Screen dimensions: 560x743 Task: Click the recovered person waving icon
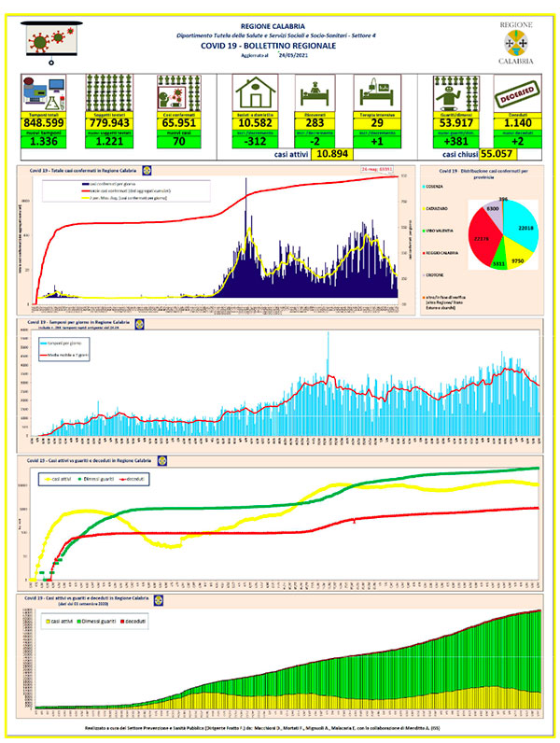tap(455, 93)
